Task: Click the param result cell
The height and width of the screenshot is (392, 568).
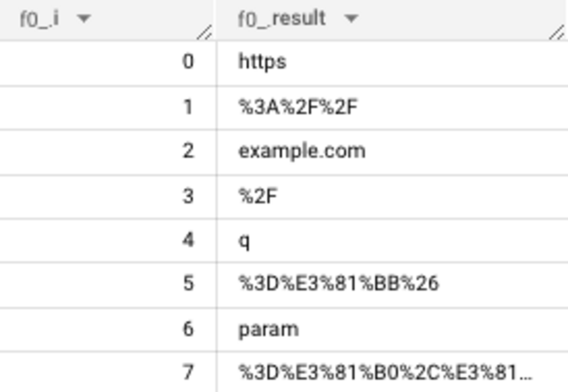Action: coord(269,329)
